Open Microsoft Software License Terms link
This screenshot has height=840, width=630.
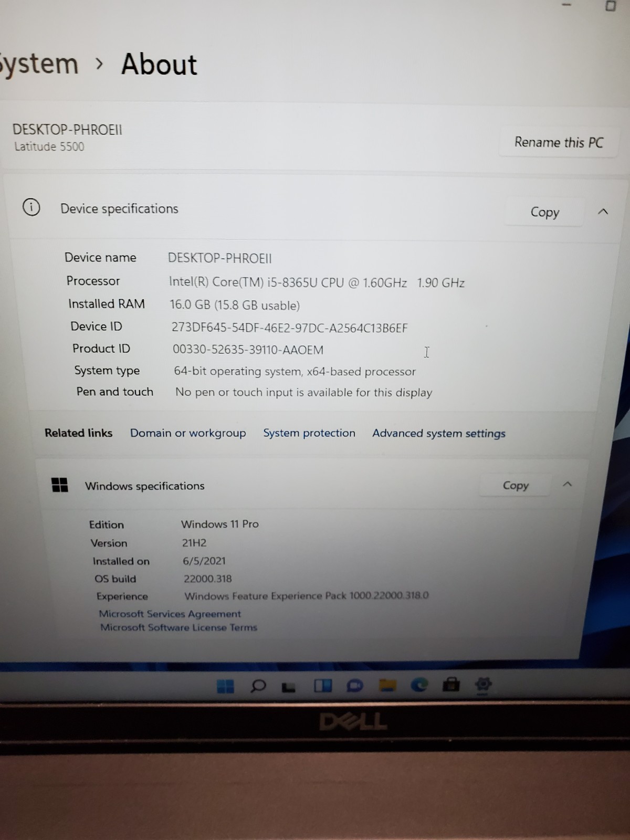(x=178, y=627)
